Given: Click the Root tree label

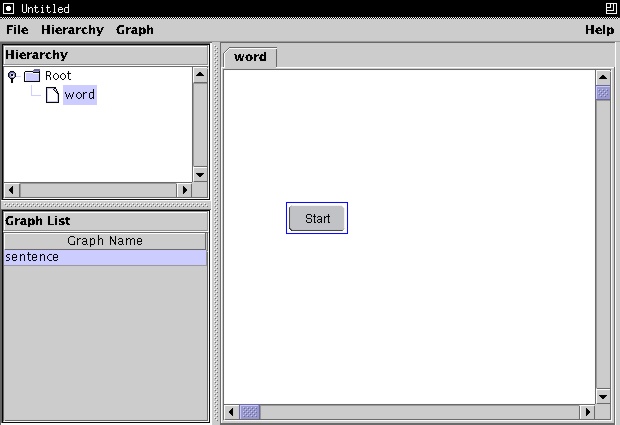Looking at the screenshot, I should click(x=58, y=76).
